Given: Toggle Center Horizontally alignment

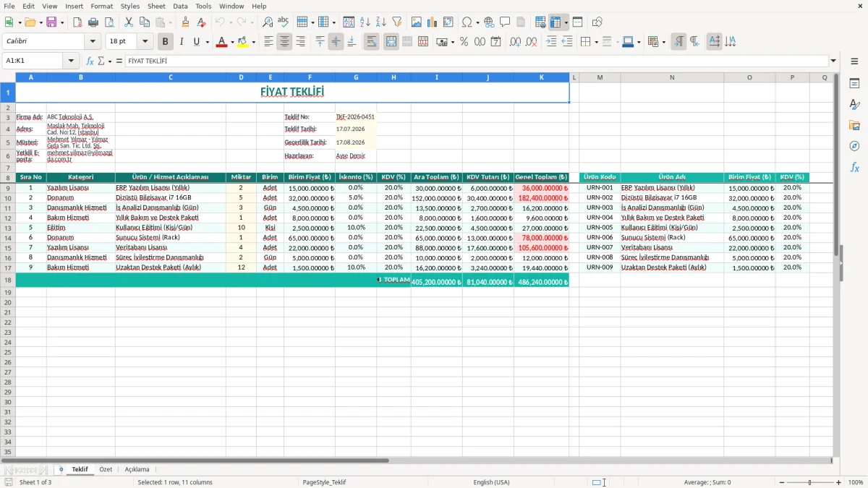Looking at the screenshot, I should [284, 42].
